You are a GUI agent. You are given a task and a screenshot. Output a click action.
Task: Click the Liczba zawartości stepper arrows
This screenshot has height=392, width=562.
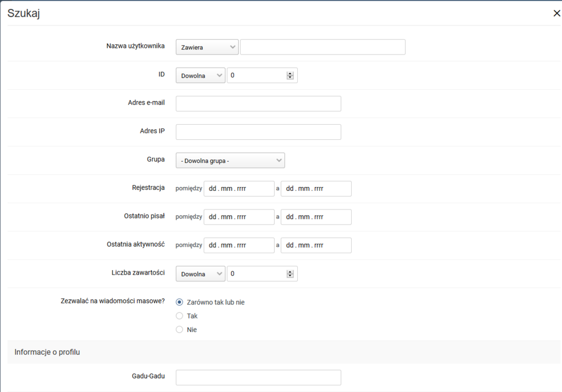[290, 274]
